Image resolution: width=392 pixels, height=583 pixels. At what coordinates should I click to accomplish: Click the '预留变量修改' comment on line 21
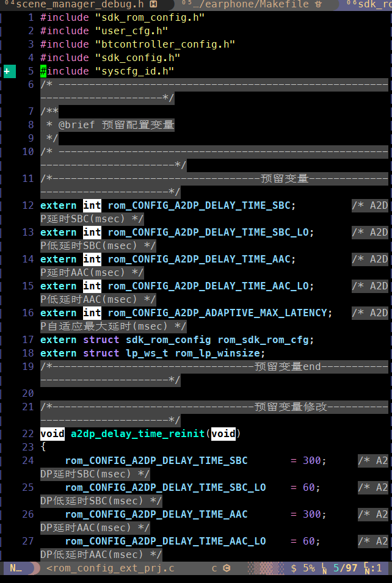[291, 407]
